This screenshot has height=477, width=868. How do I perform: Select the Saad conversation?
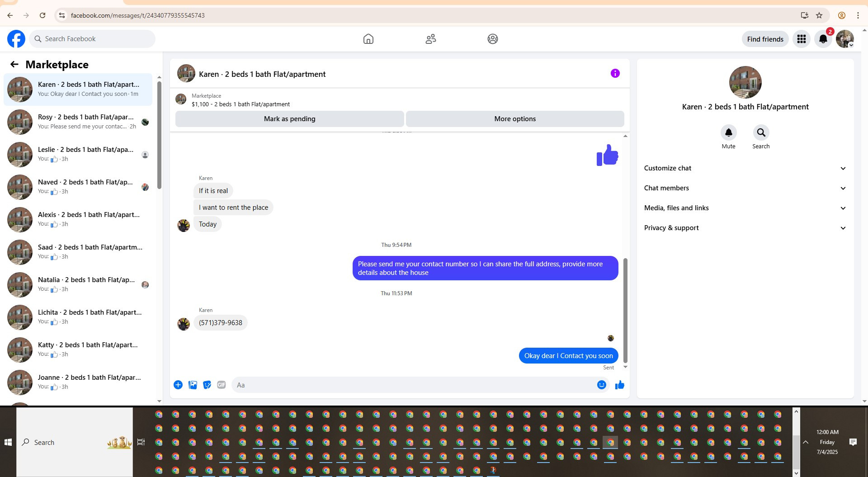click(x=78, y=252)
